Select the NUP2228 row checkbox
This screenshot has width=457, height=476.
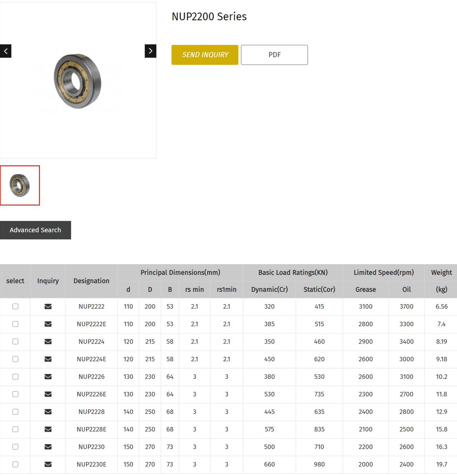point(15,412)
